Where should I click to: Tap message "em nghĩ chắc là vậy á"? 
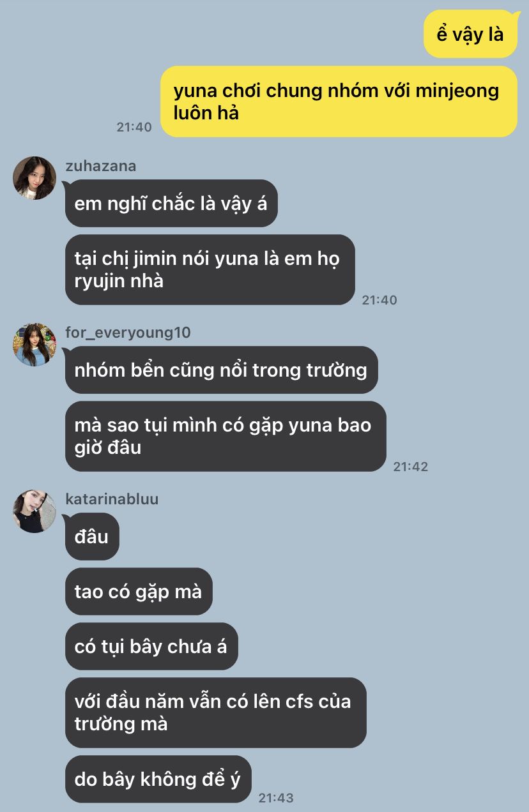click(x=171, y=203)
